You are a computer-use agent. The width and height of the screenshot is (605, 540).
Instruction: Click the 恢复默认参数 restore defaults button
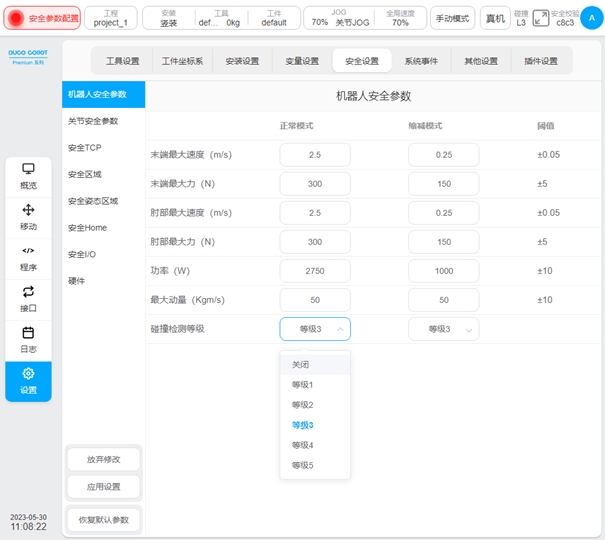click(103, 520)
